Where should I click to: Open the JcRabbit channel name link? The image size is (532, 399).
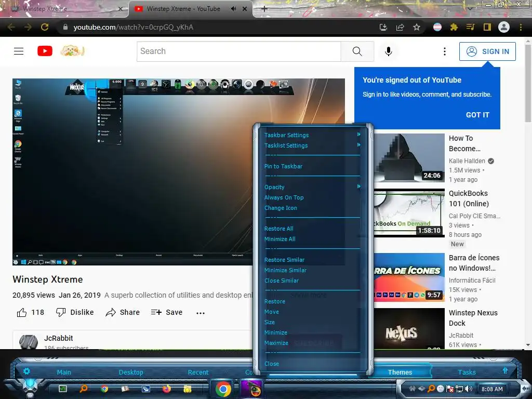[x=58, y=338]
